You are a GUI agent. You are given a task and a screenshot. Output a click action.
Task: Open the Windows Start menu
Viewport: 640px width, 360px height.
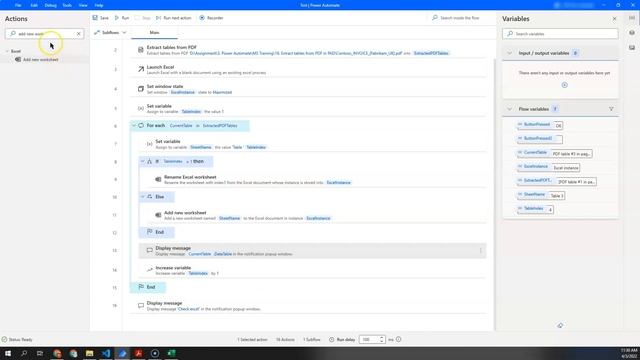(x=8, y=353)
